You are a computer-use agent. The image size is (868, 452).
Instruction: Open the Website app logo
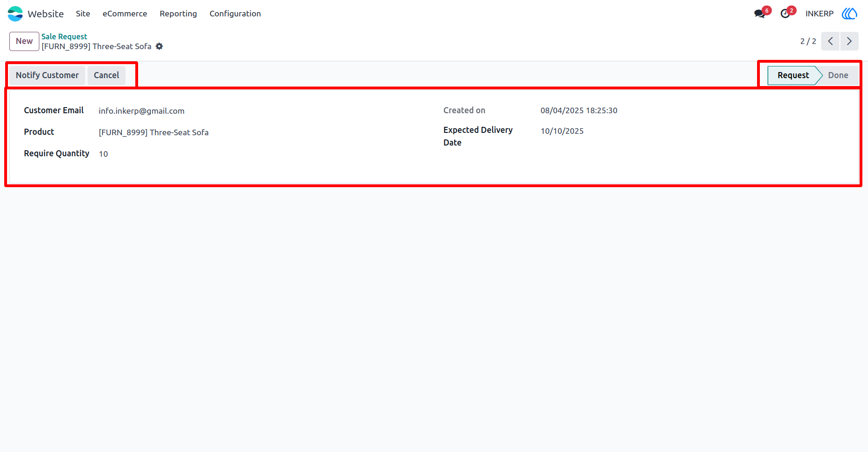pos(15,14)
